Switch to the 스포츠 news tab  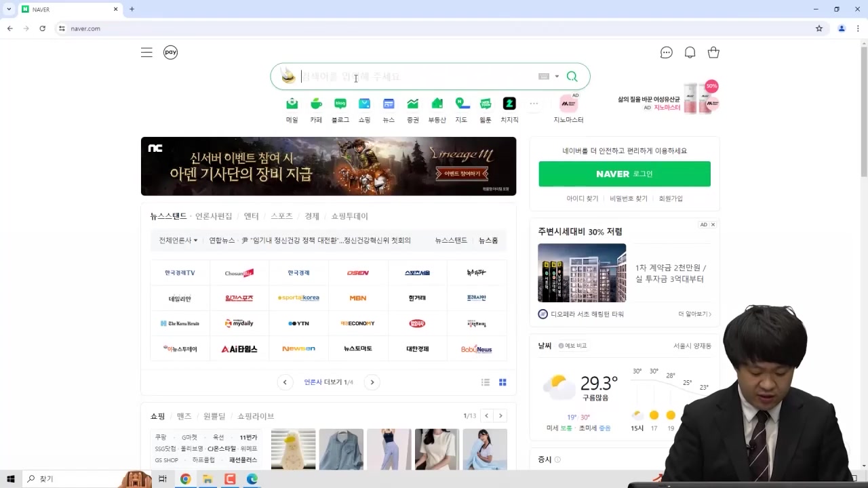coord(281,216)
